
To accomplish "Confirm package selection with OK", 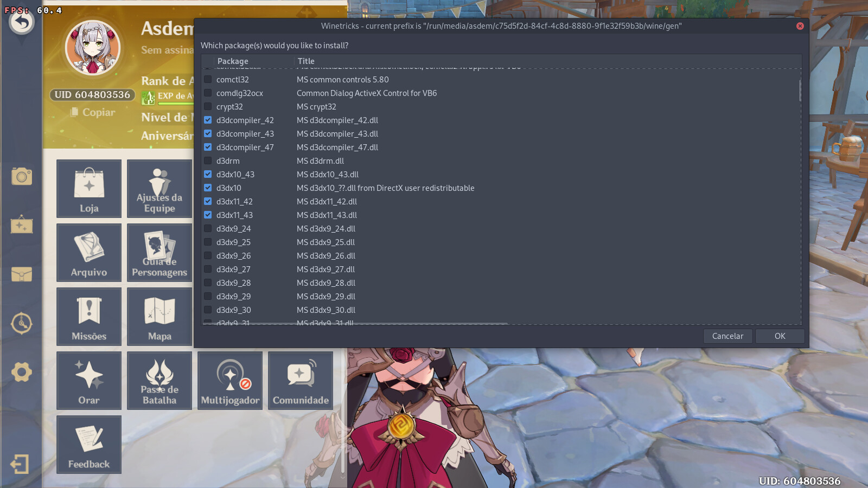I will point(780,336).
